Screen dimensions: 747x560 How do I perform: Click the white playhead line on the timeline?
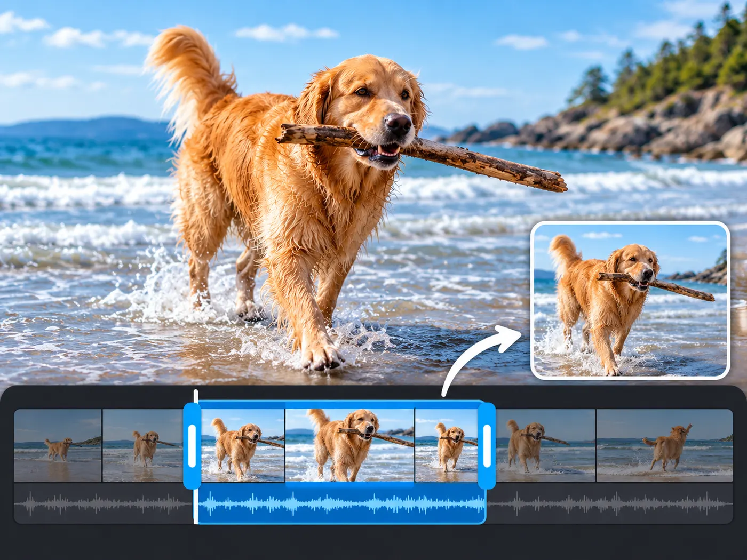coord(196,457)
